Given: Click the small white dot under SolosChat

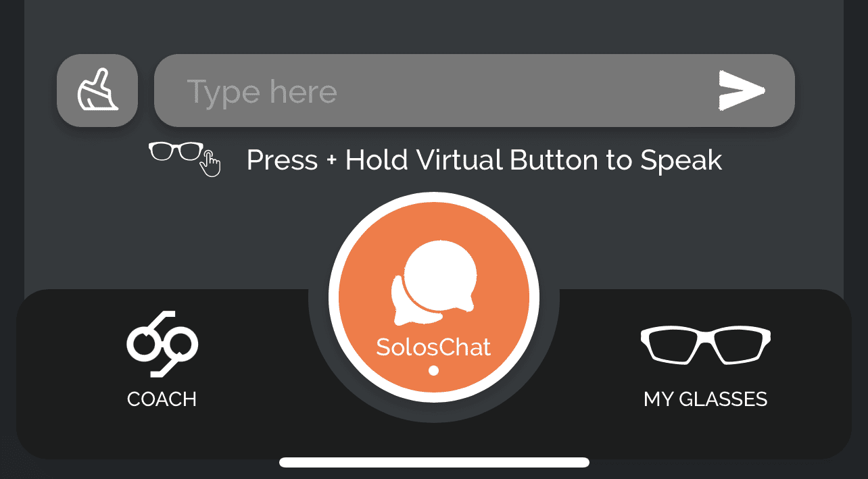Looking at the screenshot, I should pos(434,370).
